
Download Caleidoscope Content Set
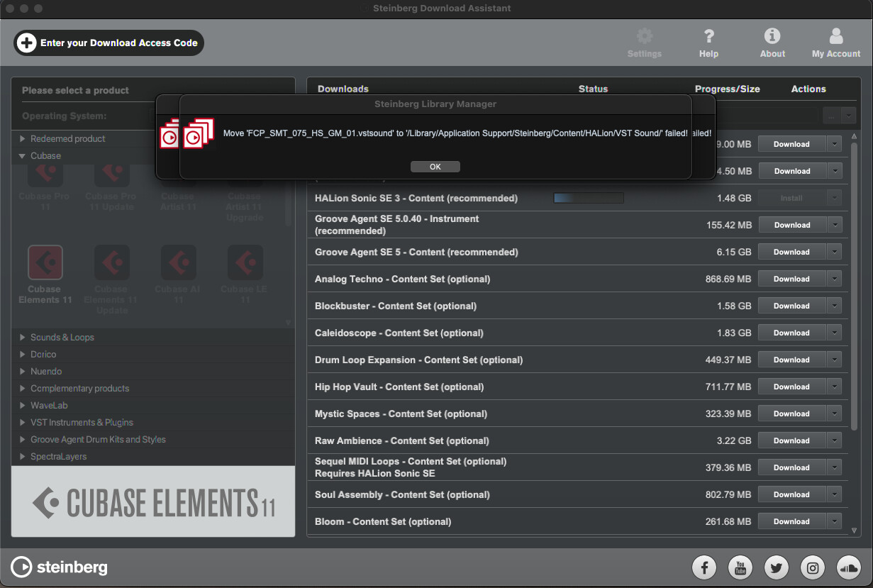[792, 333]
